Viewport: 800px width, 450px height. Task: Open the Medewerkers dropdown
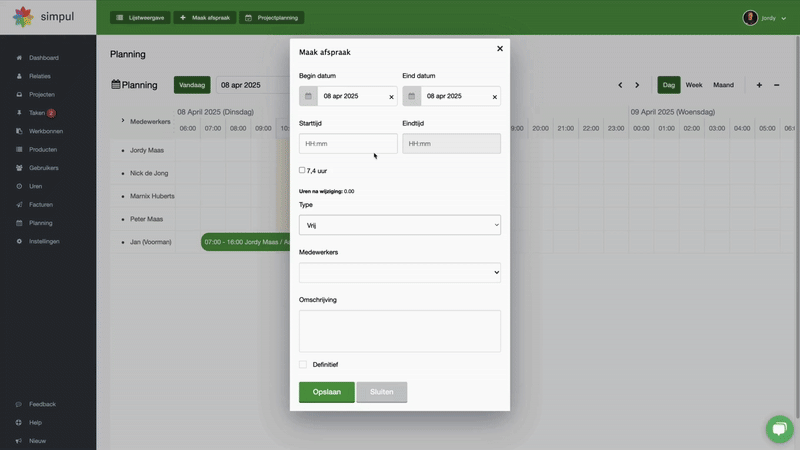(x=399, y=272)
